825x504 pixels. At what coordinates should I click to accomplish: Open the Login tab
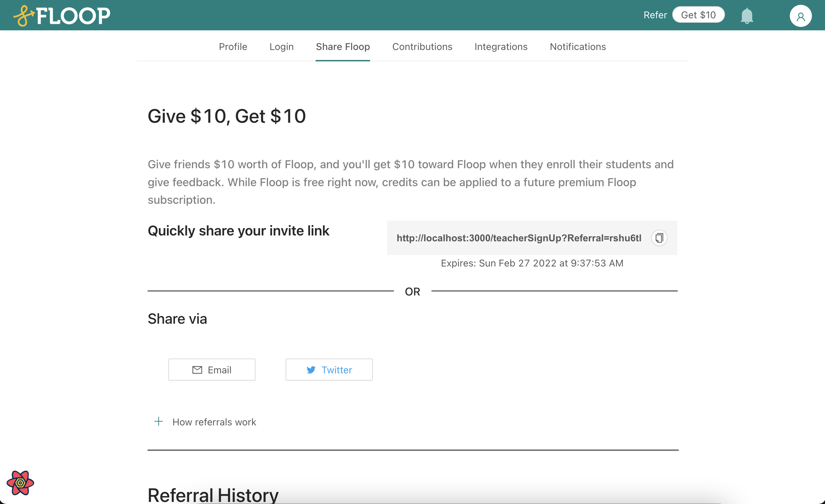tap(281, 47)
